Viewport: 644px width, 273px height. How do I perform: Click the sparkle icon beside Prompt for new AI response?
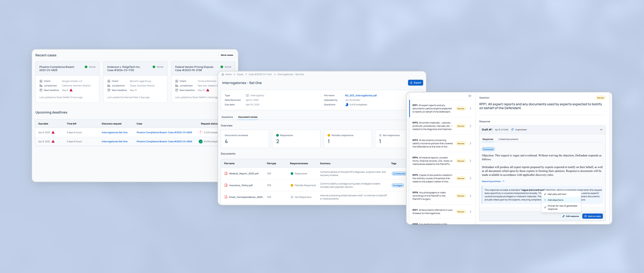coord(545,207)
